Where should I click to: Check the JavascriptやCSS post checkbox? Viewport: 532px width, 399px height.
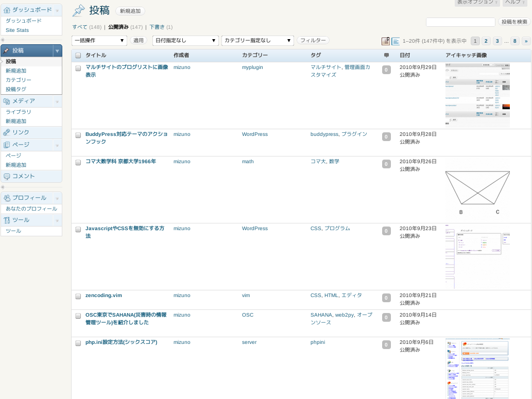[78, 229]
